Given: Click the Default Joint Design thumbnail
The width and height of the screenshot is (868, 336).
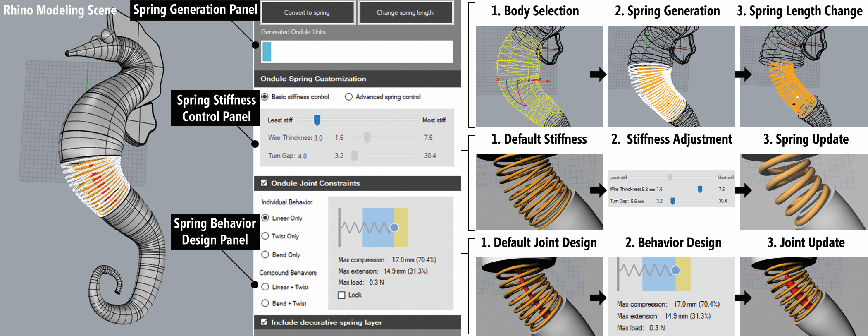Looking at the screenshot, I should [539, 296].
